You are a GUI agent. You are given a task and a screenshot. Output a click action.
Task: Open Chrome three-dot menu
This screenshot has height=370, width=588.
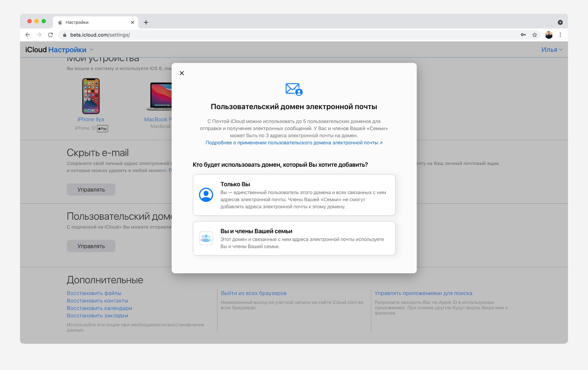click(x=560, y=35)
